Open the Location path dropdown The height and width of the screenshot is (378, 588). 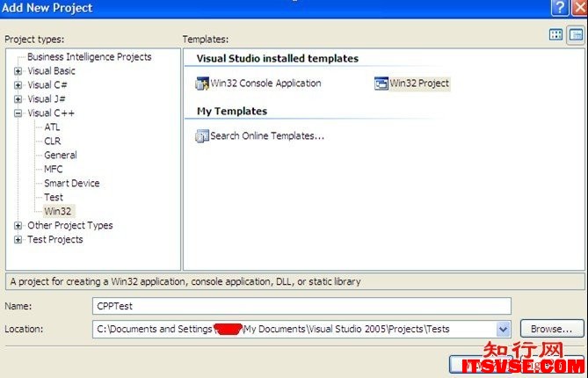pyautogui.click(x=503, y=330)
